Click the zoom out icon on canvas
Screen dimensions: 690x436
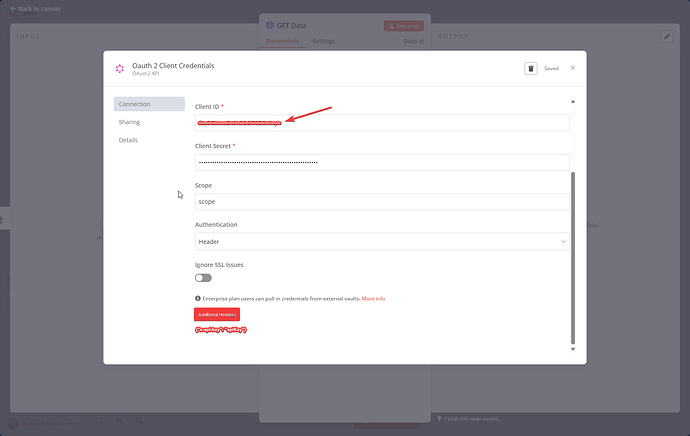pos(139,421)
